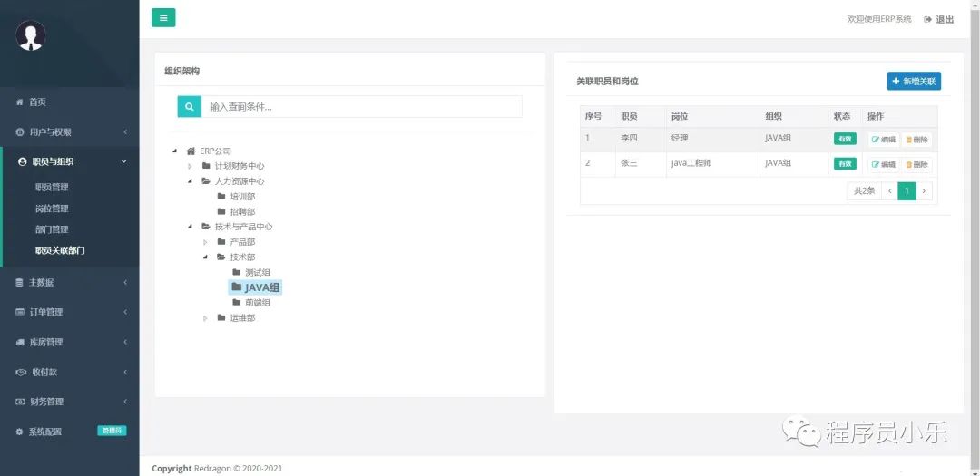
Task: Delete the 张三 row with 删除
Action: click(x=916, y=165)
